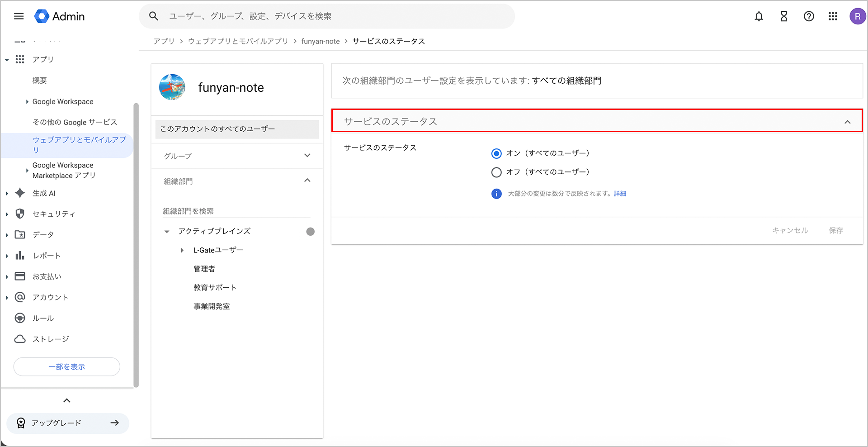Click the 詳細 link
Screen dimensions: 868x447
click(620, 194)
